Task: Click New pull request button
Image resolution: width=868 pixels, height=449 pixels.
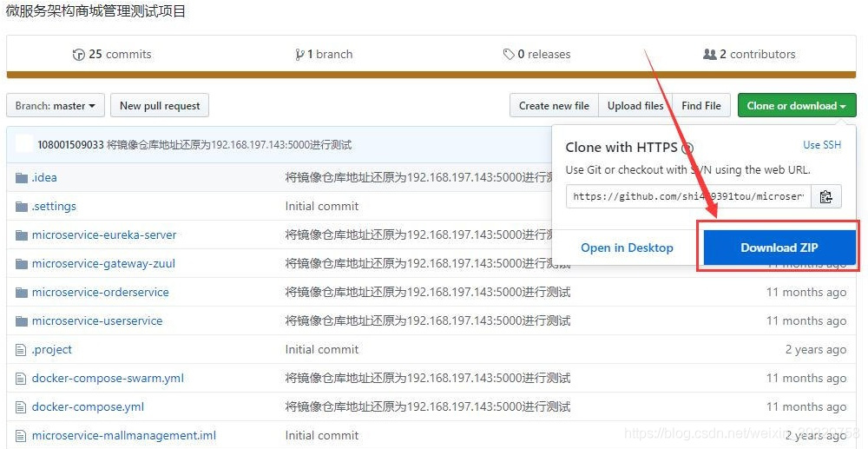Action: click(160, 105)
